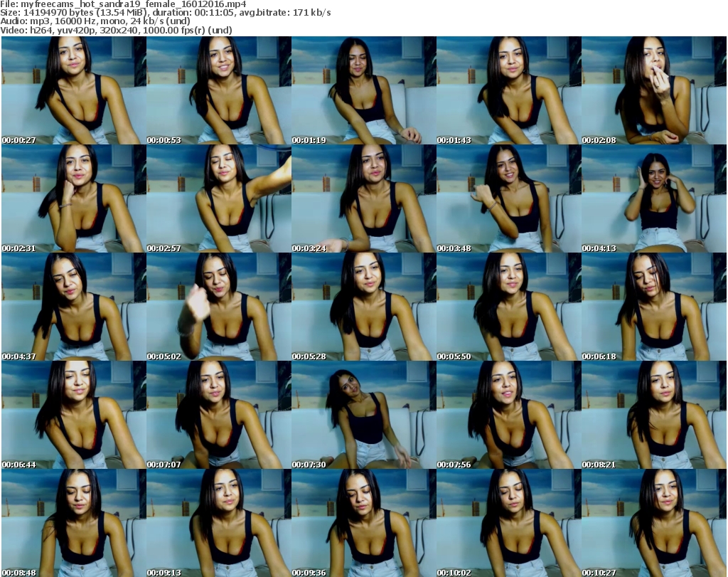Click the 'File:' name line in header
The image size is (728, 577).
123,4
